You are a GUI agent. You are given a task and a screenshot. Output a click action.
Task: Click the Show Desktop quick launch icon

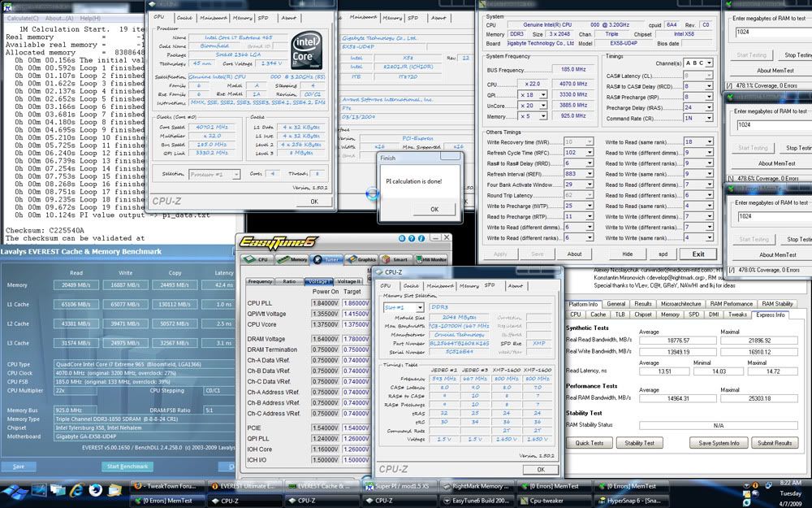pyautogui.click(x=39, y=489)
